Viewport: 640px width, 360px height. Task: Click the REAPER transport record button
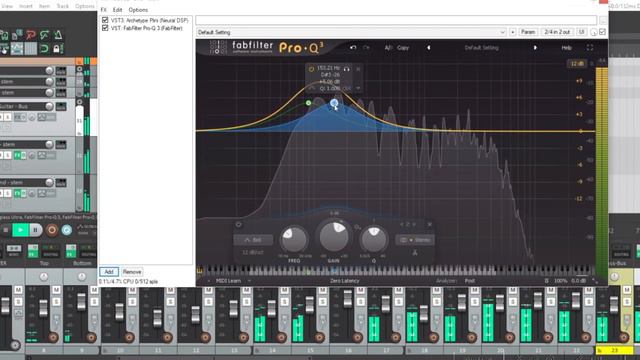click(52, 230)
